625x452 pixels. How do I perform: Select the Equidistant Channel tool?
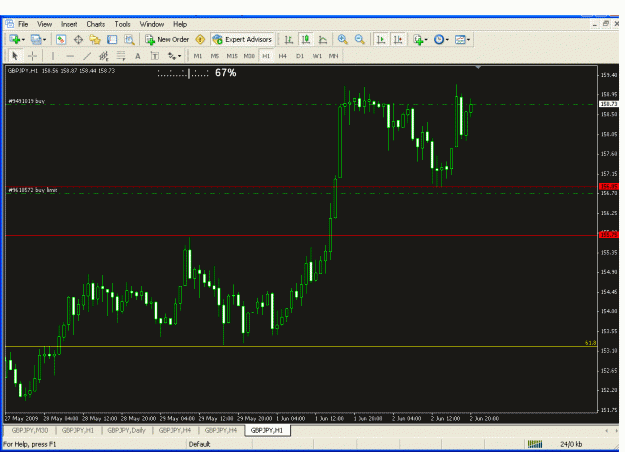(x=104, y=56)
